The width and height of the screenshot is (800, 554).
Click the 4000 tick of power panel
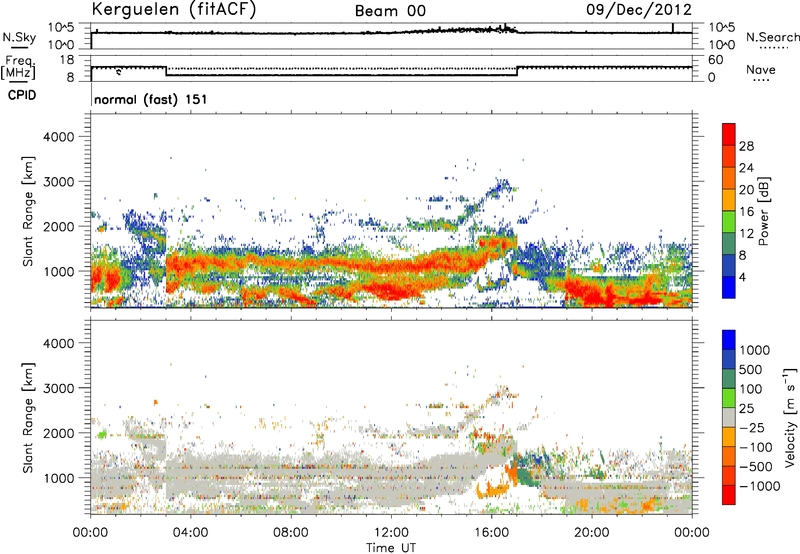(58, 137)
